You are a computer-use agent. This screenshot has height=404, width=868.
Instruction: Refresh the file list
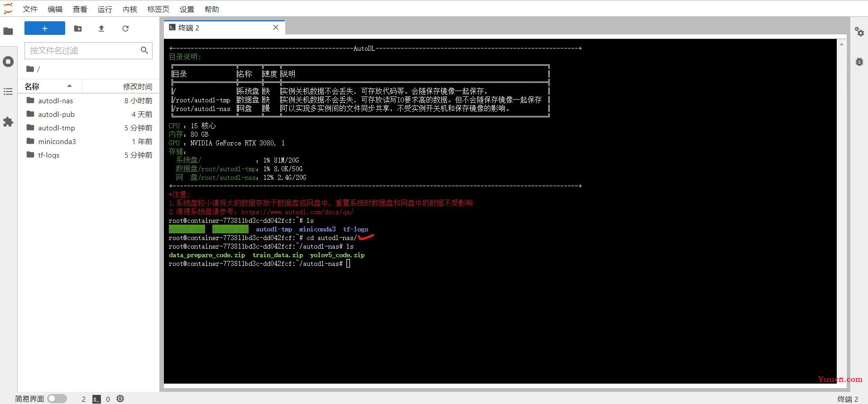tap(125, 29)
